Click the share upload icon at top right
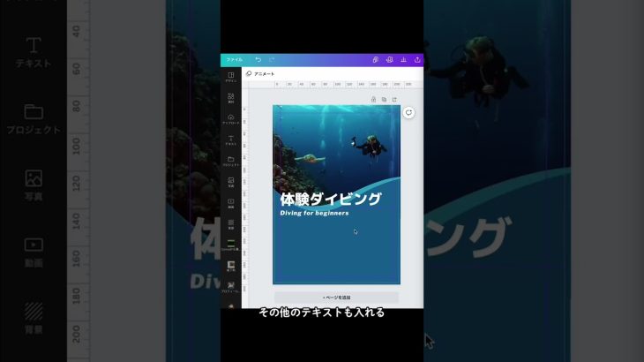This screenshot has height=362, width=644. coord(417,59)
